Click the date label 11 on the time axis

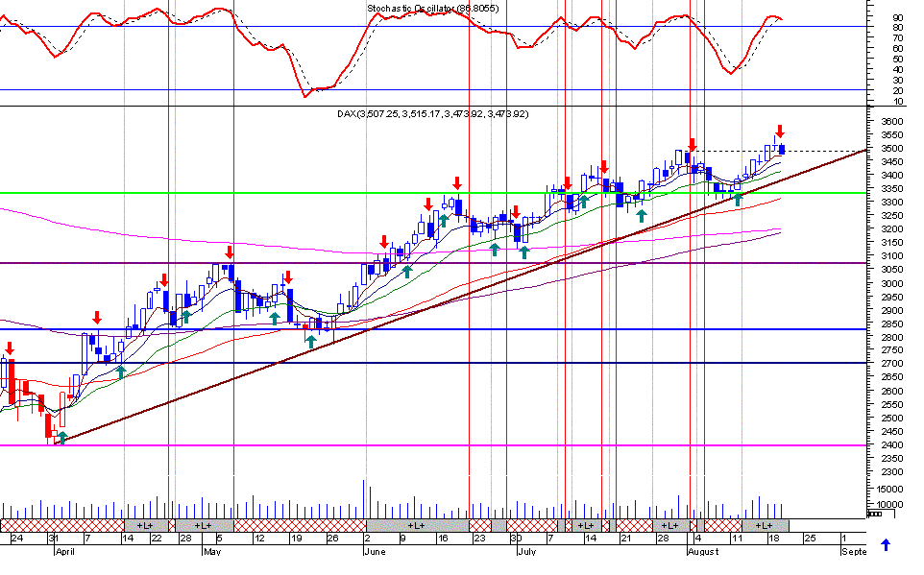click(x=737, y=538)
